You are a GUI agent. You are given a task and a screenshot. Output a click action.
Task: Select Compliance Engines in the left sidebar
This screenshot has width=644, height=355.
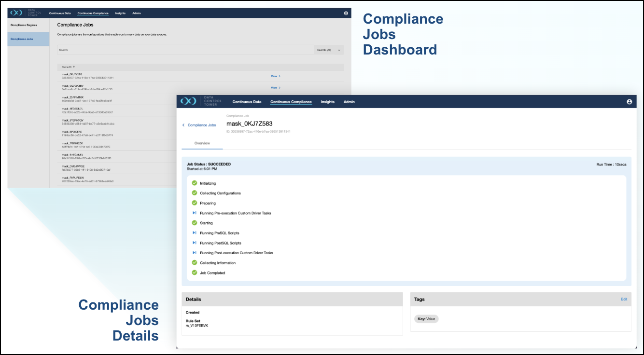(x=24, y=25)
